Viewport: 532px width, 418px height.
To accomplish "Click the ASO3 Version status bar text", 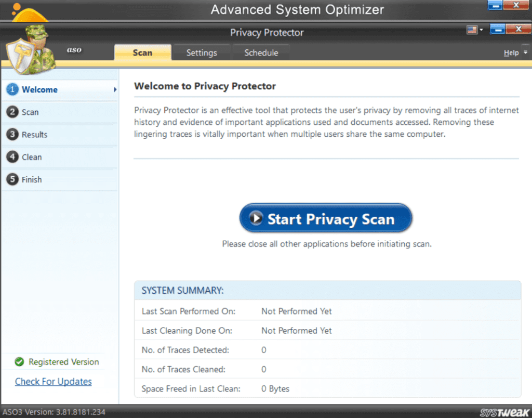I will click(x=54, y=412).
